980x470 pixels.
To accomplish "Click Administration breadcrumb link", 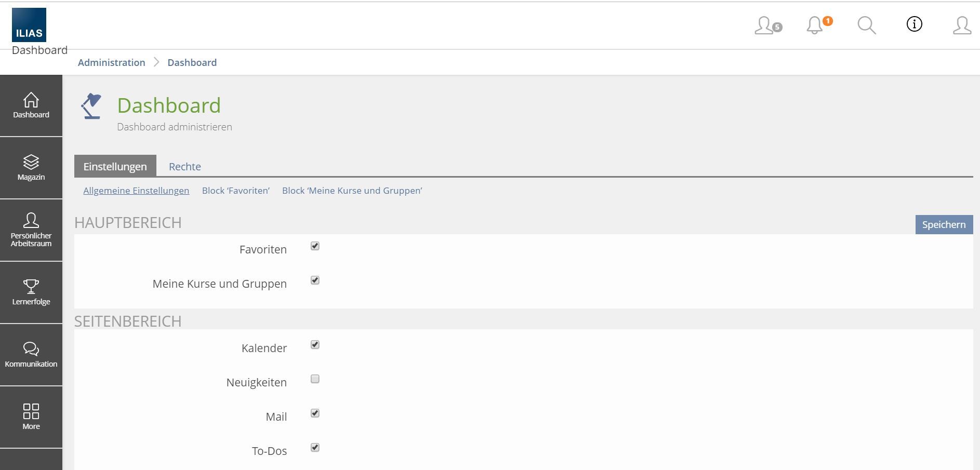I will [x=112, y=62].
